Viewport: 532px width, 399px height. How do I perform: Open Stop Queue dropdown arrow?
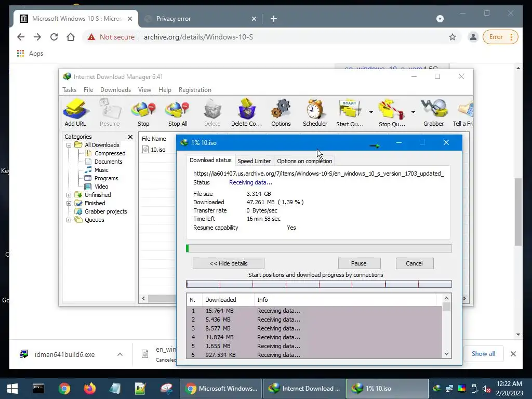[x=413, y=112]
